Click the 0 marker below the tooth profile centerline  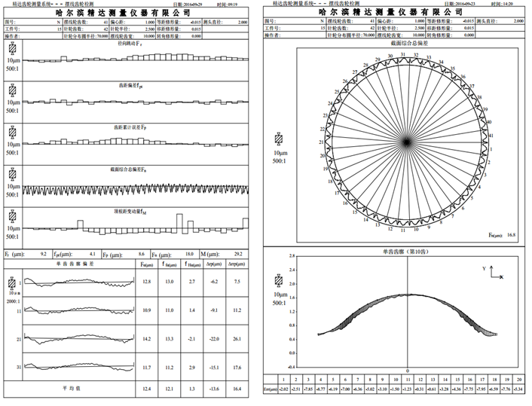coord(408,371)
